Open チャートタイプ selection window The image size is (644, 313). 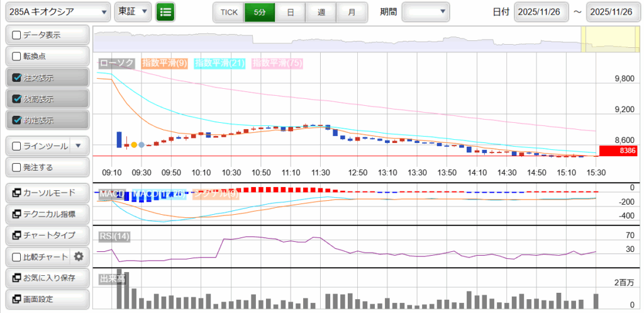[47, 235]
